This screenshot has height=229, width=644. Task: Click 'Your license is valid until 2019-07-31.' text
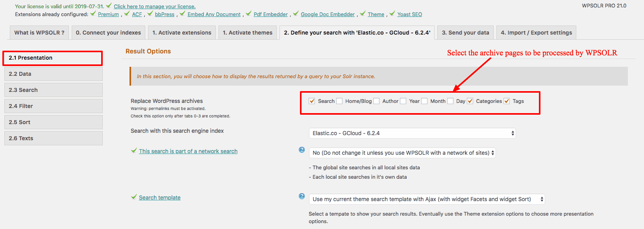pos(59,6)
